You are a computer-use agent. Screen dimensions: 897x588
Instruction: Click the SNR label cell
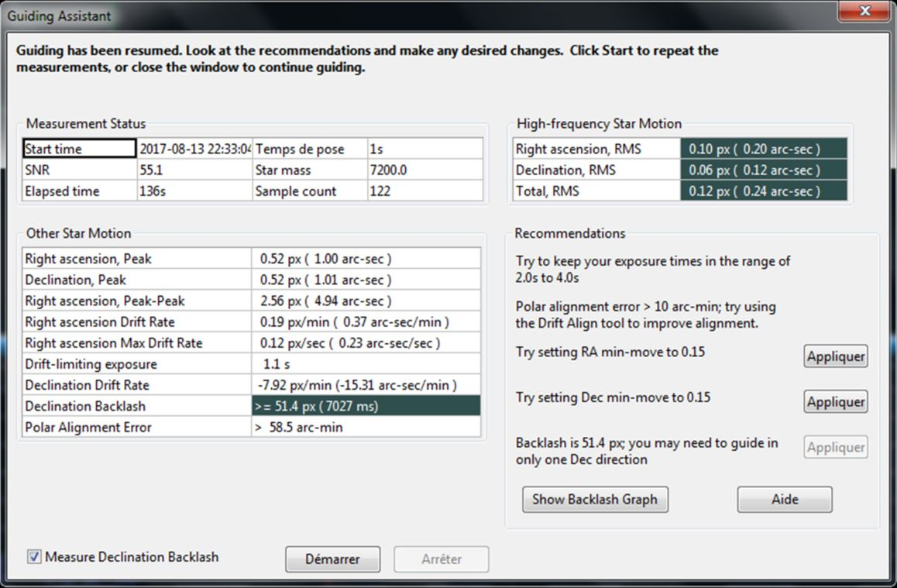pos(80,170)
